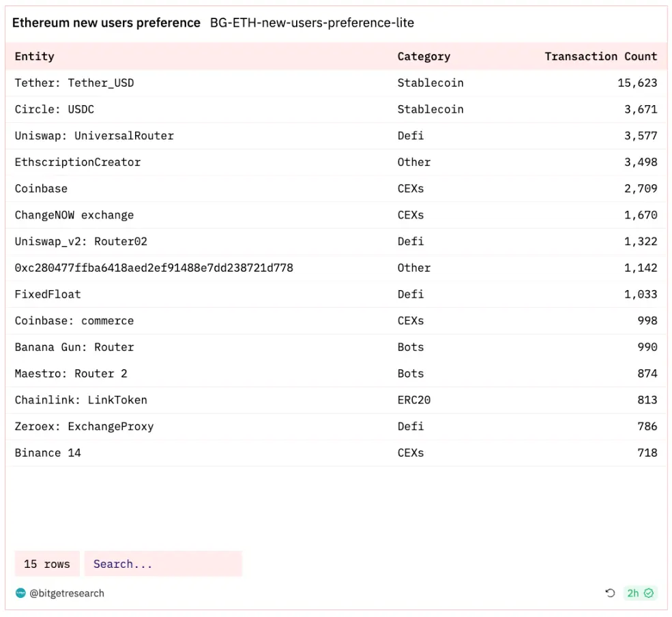Click the Search input field
The width and height of the screenshot is (672, 617).
tap(163, 564)
